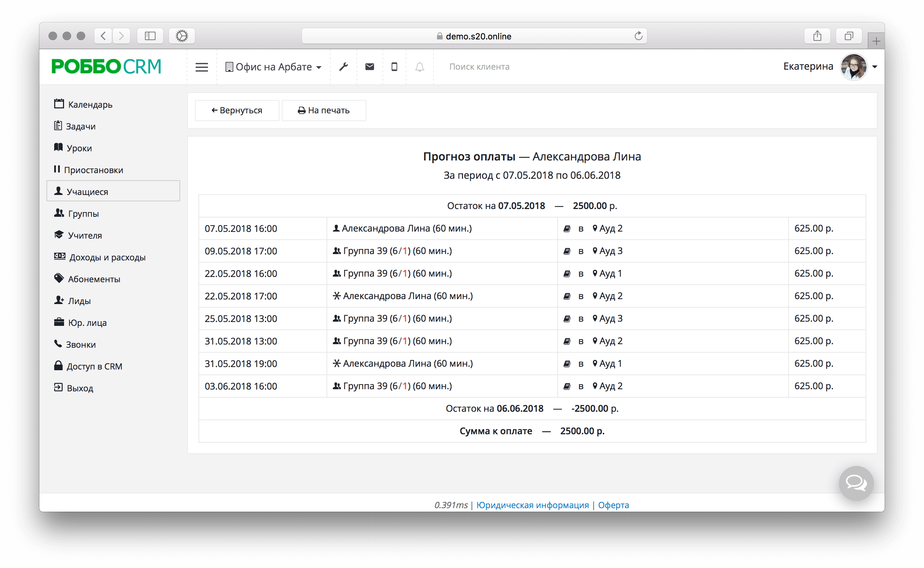Screen dimensions: 924x568
Task: Click the Safari share icon
Action: point(817,36)
